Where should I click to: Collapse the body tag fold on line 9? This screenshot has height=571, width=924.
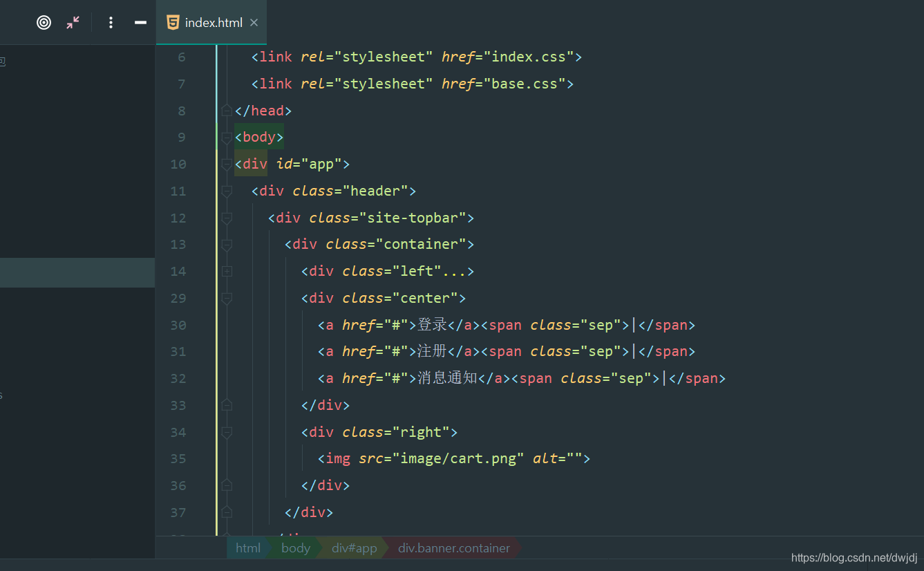tap(227, 138)
